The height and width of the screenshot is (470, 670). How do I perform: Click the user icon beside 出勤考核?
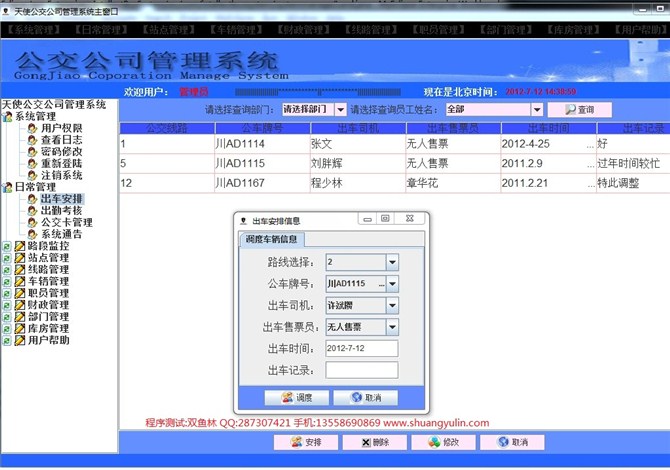point(32,211)
